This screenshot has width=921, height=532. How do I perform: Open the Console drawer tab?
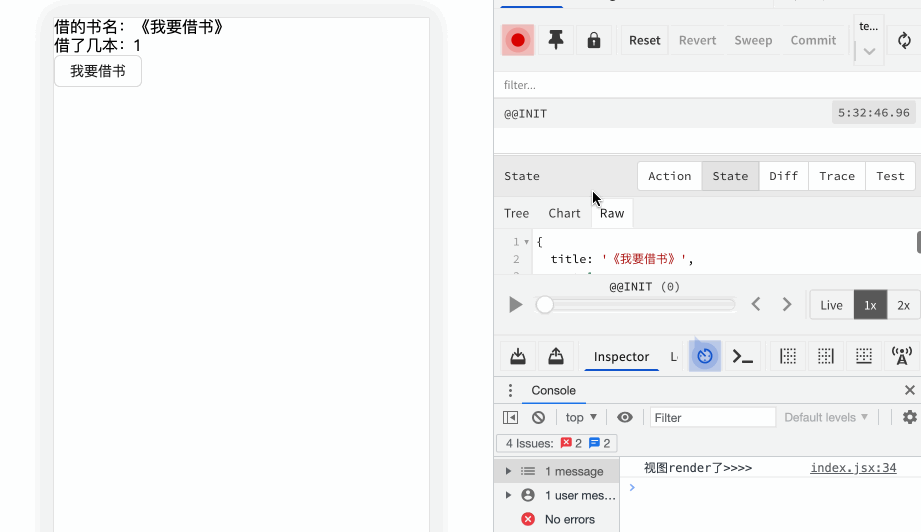pyautogui.click(x=553, y=390)
